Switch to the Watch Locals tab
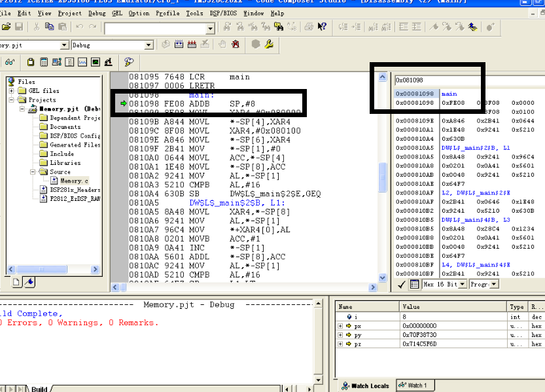Image resolution: width=545 pixels, height=392 pixels. pyautogui.click(x=365, y=385)
